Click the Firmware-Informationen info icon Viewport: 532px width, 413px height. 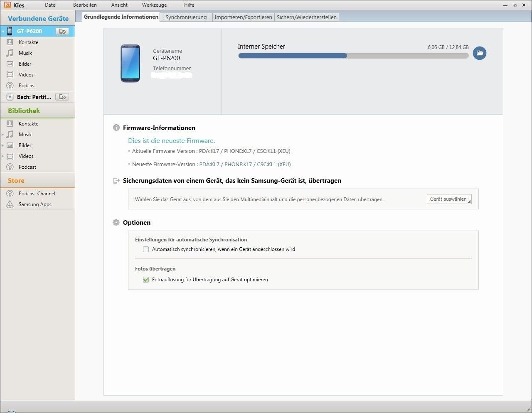(x=116, y=128)
